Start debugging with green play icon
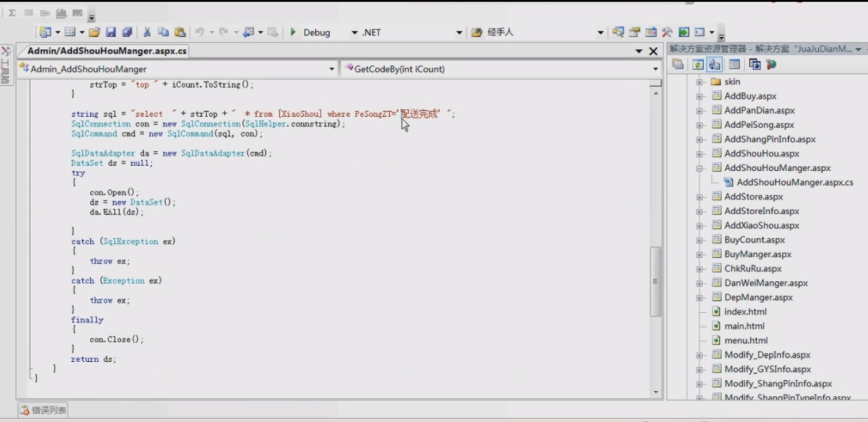 tap(293, 33)
